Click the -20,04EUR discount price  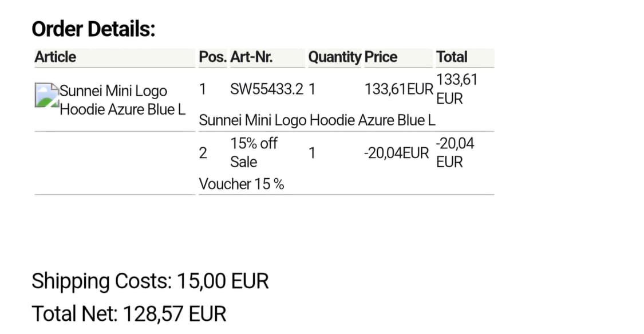[396, 153]
